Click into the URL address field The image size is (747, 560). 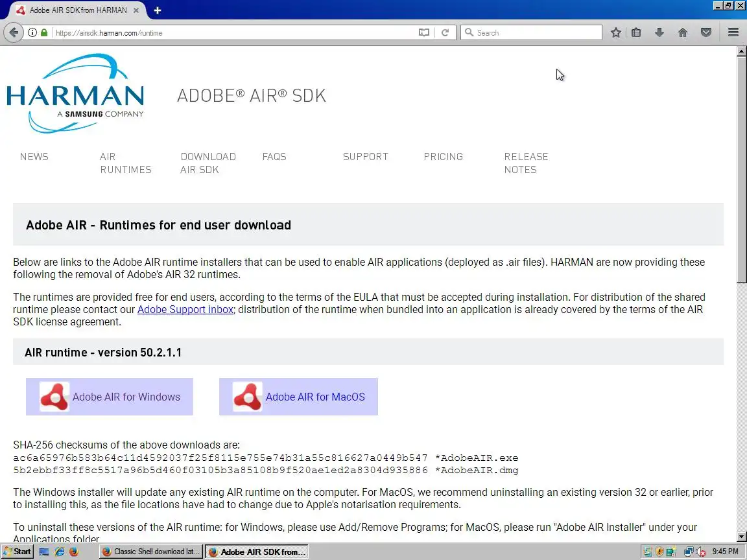pyautogui.click(x=233, y=32)
